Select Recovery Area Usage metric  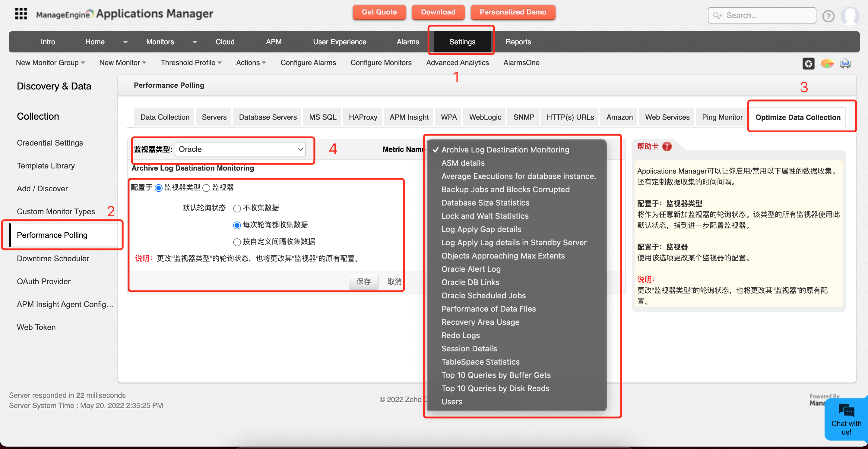(x=516, y=322)
